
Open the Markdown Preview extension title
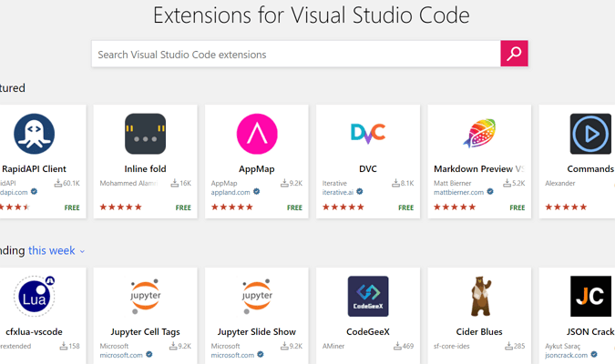click(479, 169)
